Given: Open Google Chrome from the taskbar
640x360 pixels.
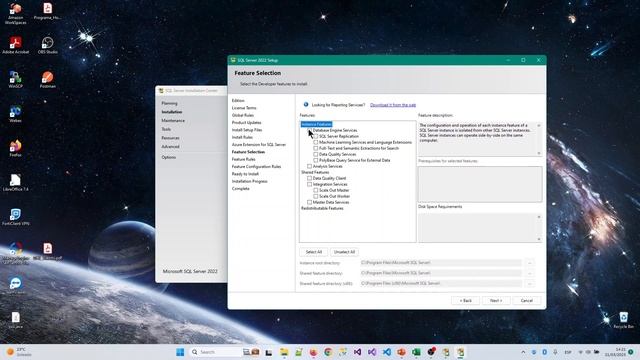Looking at the screenshot, I should coord(328,352).
